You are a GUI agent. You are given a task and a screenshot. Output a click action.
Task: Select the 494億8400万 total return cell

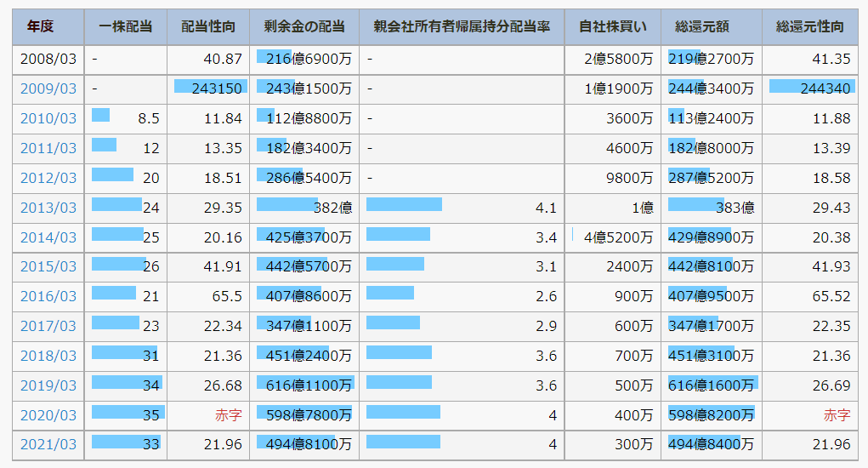[712, 444]
